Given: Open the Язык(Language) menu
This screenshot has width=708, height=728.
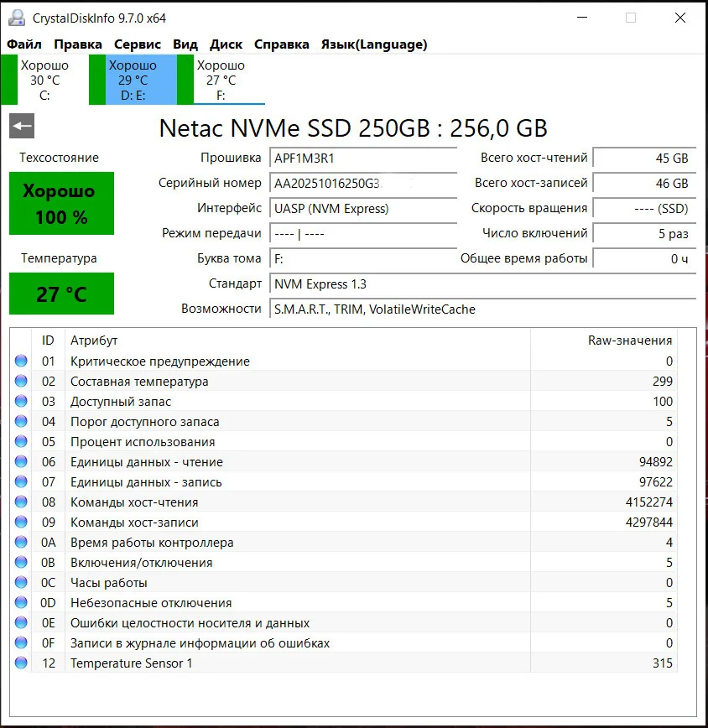Looking at the screenshot, I should click(x=374, y=44).
